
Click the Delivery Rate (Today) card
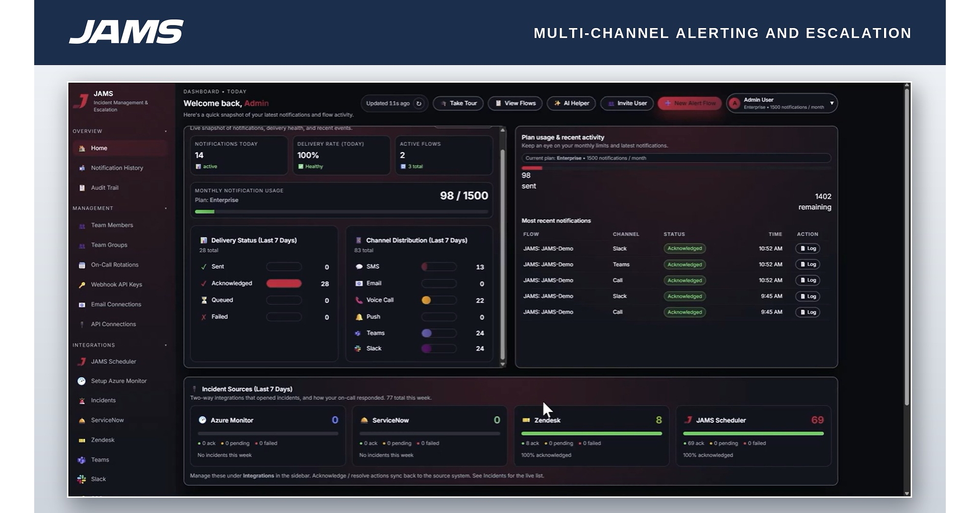coord(341,155)
